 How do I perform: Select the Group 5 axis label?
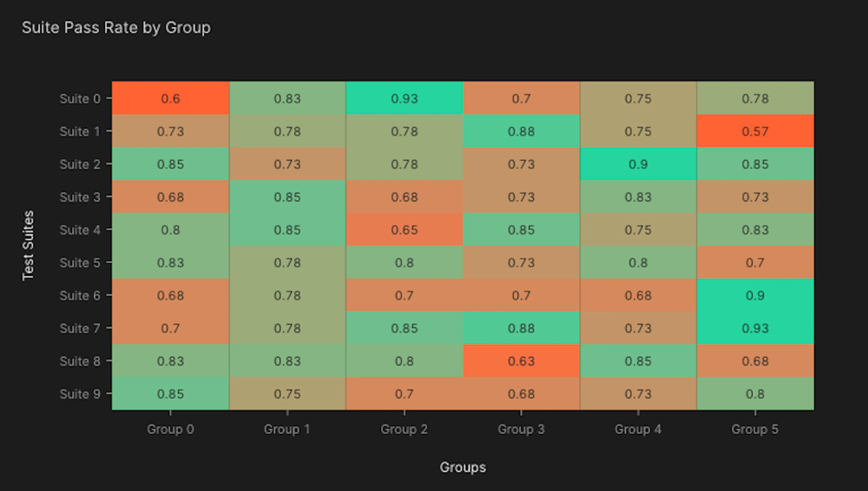(755, 429)
